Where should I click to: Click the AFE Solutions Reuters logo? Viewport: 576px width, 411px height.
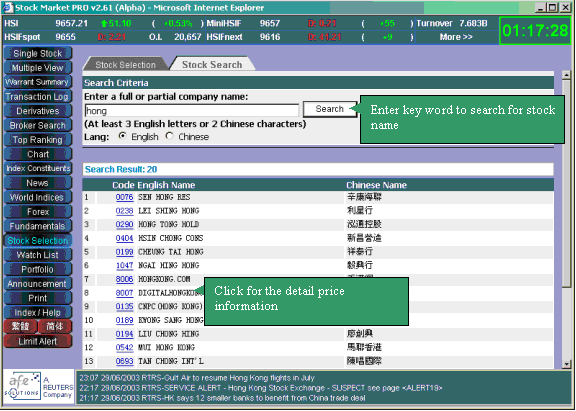(x=39, y=386)
